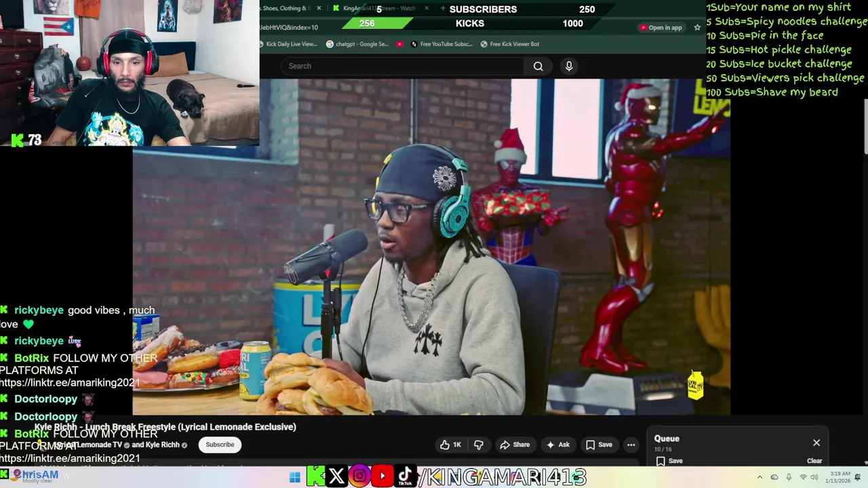Subscribe to the Lyrical Lemonade channel

click(220, 445)
